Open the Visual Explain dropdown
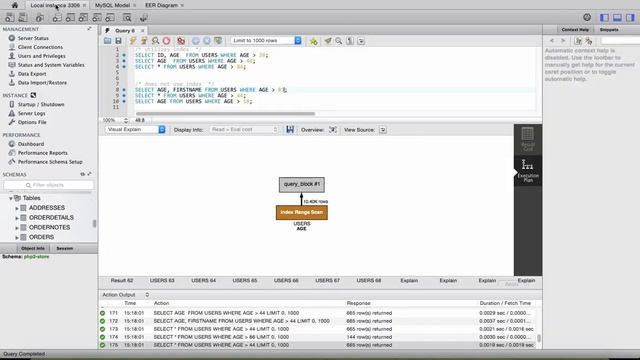This screenshot has width=640, height=360. pyautogui.click(x=135, y=129)
